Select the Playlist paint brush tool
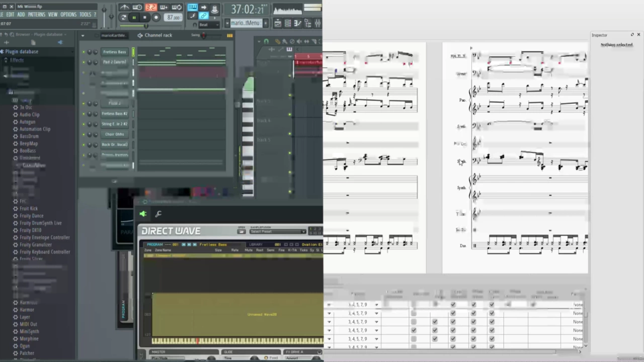Screen dimensions: 644x362 [x=285, y=41]
